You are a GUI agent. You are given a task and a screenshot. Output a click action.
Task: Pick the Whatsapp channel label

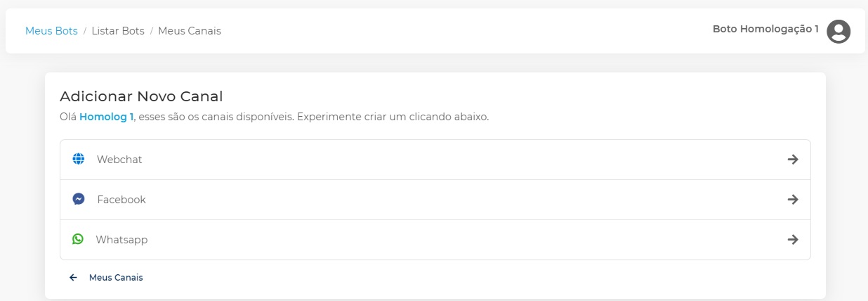121,240
